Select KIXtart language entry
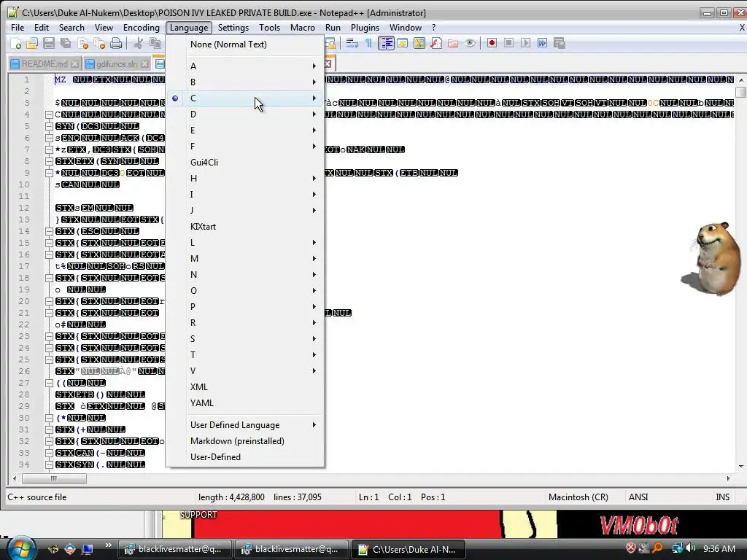747x560 pixels. tap(245, 227)
